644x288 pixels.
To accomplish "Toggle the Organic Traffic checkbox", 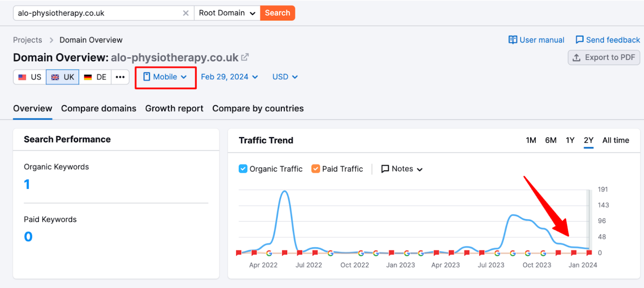I will pyautogui.click(x=243, y=169).
